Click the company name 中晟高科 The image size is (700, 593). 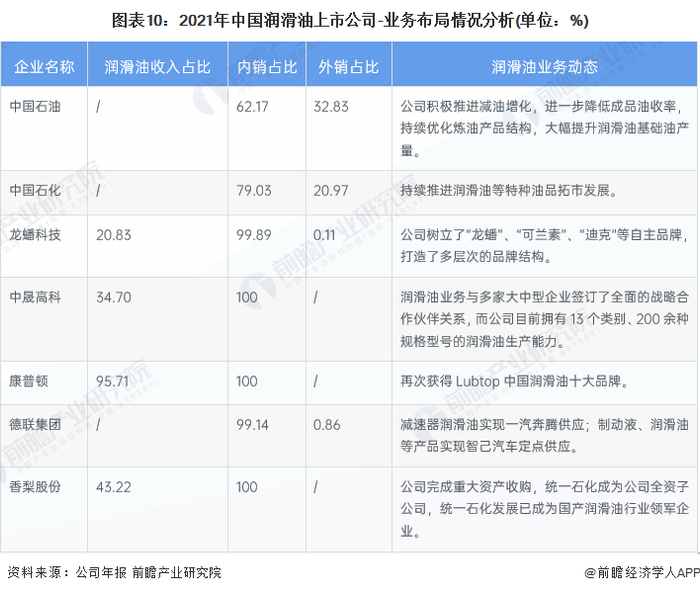pyautogui.click(x=35, y=297)
